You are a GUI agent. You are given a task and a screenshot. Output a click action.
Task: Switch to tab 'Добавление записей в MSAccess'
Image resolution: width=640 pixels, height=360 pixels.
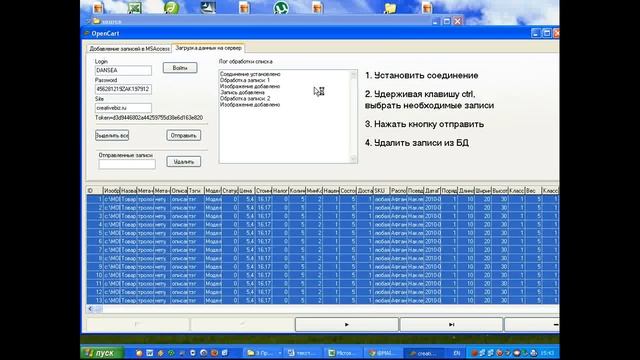pos(129,49)
